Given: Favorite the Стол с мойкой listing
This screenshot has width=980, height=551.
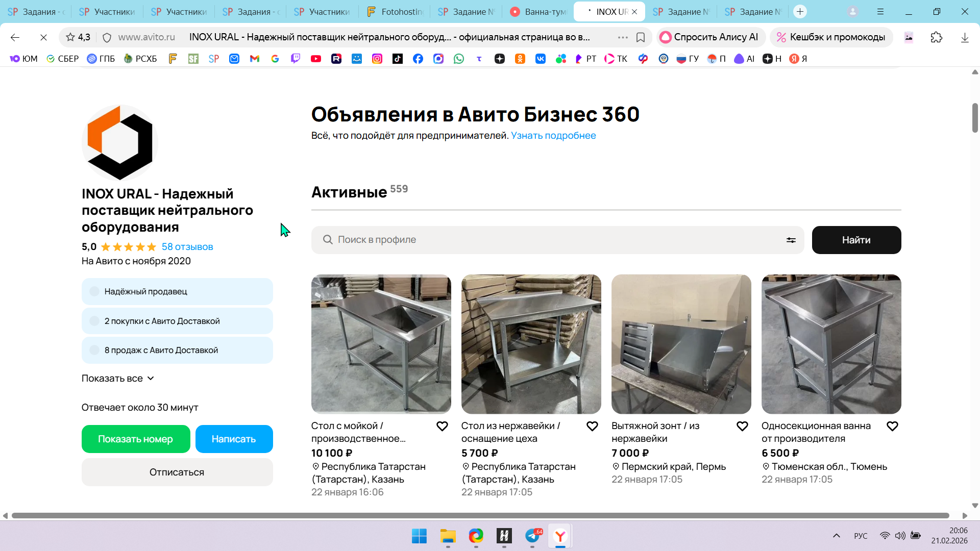Looking at the screenshot, I should coord(442,426).
